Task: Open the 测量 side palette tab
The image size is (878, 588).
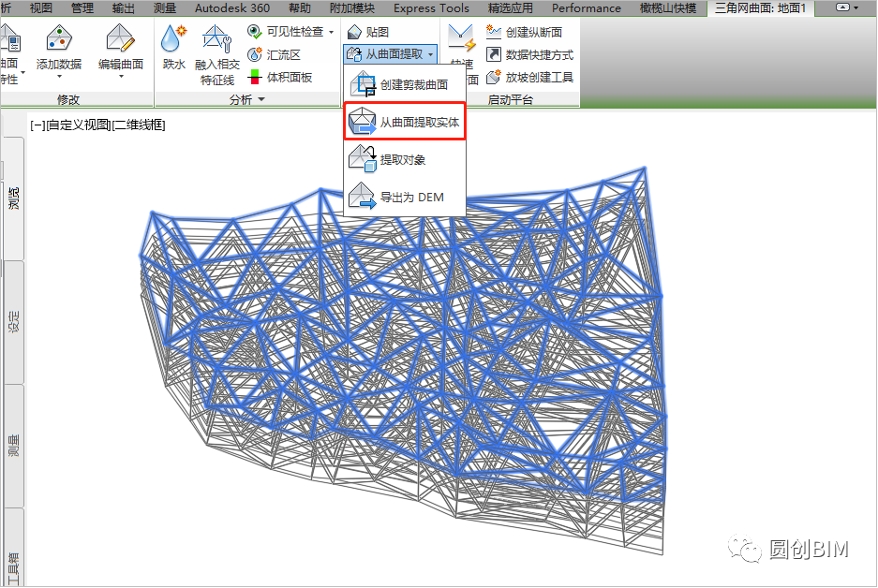Action: pyautogui.click(x=13, y=446)
